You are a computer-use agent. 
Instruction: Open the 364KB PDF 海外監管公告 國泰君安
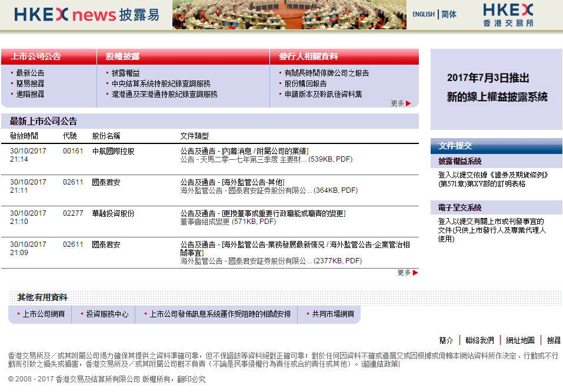tap(269, 190)
